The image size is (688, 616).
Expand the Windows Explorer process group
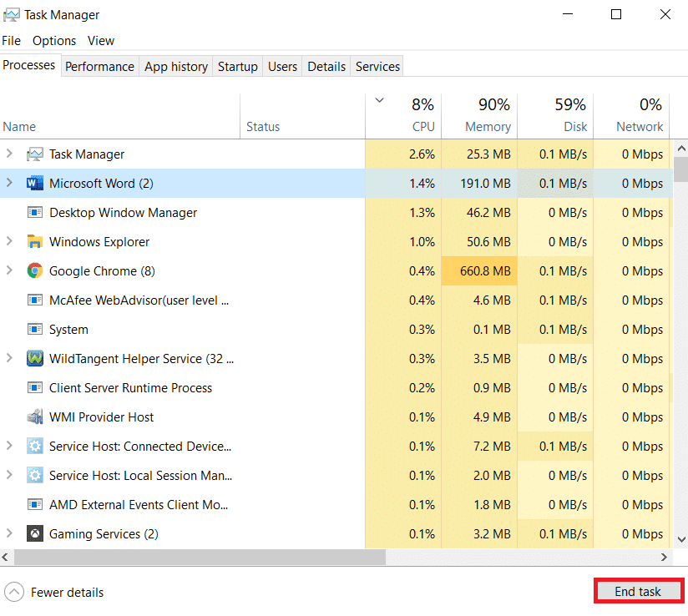[x=10, y=242]
